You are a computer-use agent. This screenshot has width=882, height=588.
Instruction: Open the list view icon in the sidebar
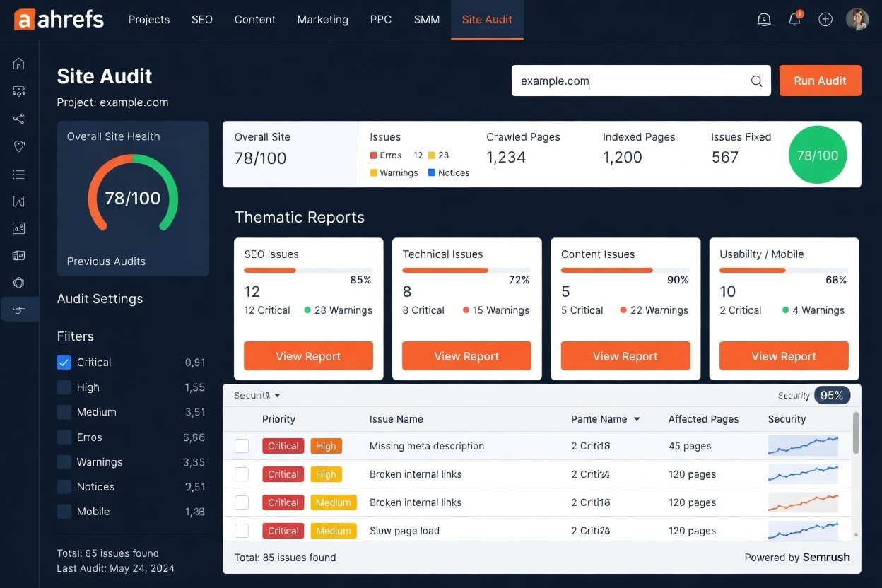[x=18, y=174]
